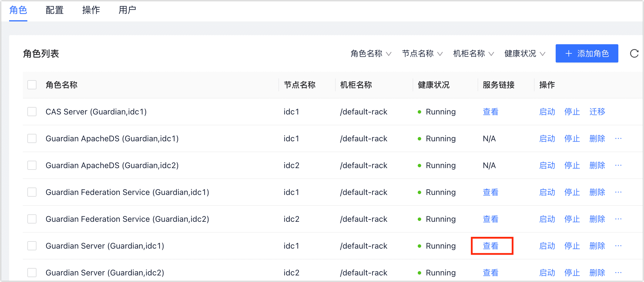
Task: Click 启动 for Guardian Server idc1
Action: [x=547, y=246]
